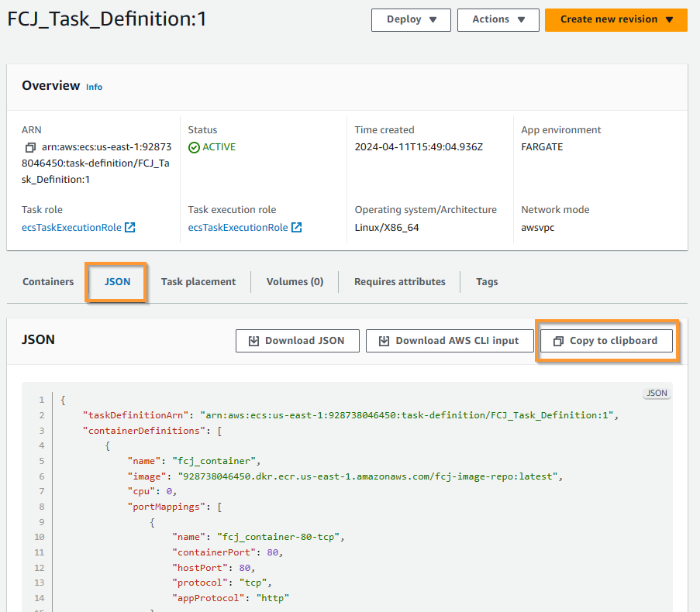Copy the ARN using the copy icon
This screenshot has width=700, height=612.
(x=30, y=147)
